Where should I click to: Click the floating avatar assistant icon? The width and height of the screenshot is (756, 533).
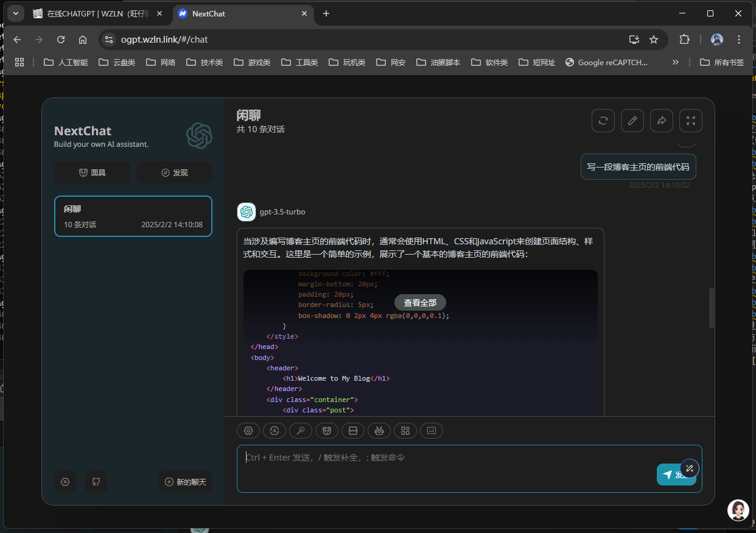tap(738, 510)
